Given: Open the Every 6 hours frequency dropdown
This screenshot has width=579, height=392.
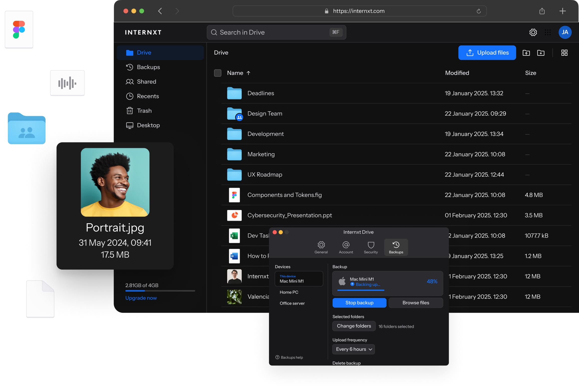Looking at the screenshot, I should click(x=353, y=349).
